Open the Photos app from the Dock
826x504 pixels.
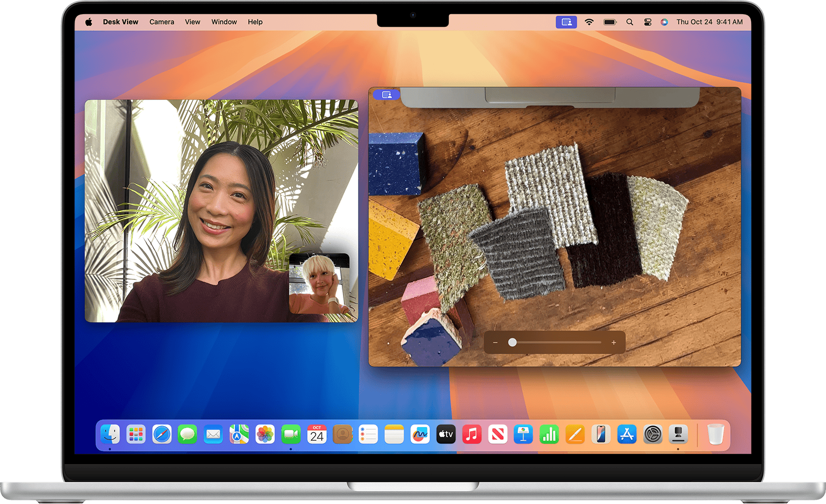click(x=265, y=434)
